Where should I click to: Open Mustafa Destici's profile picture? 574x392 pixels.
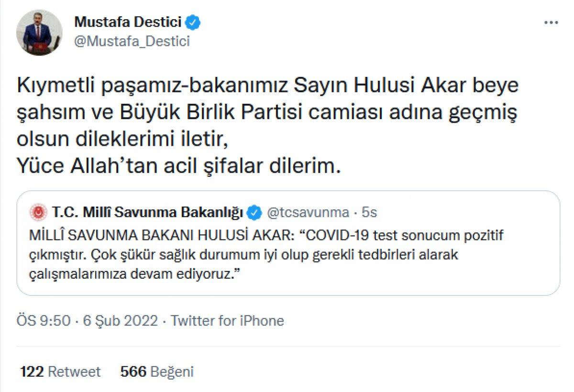point(41,31)
